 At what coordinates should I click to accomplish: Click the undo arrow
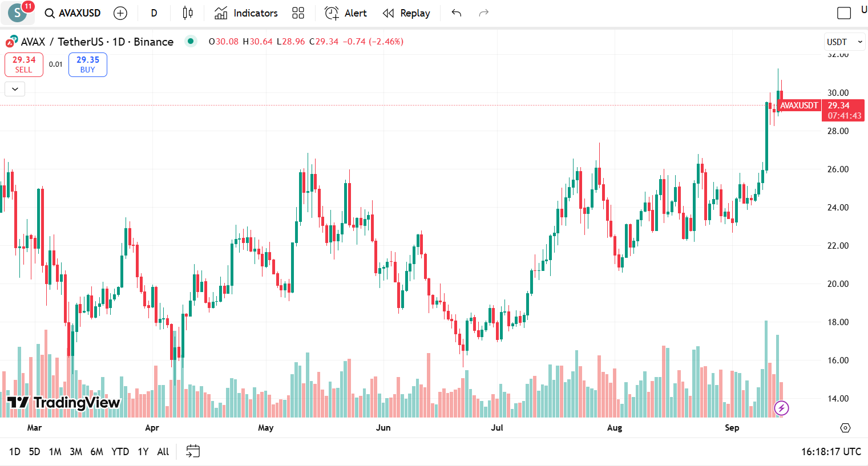coord(457,13)
